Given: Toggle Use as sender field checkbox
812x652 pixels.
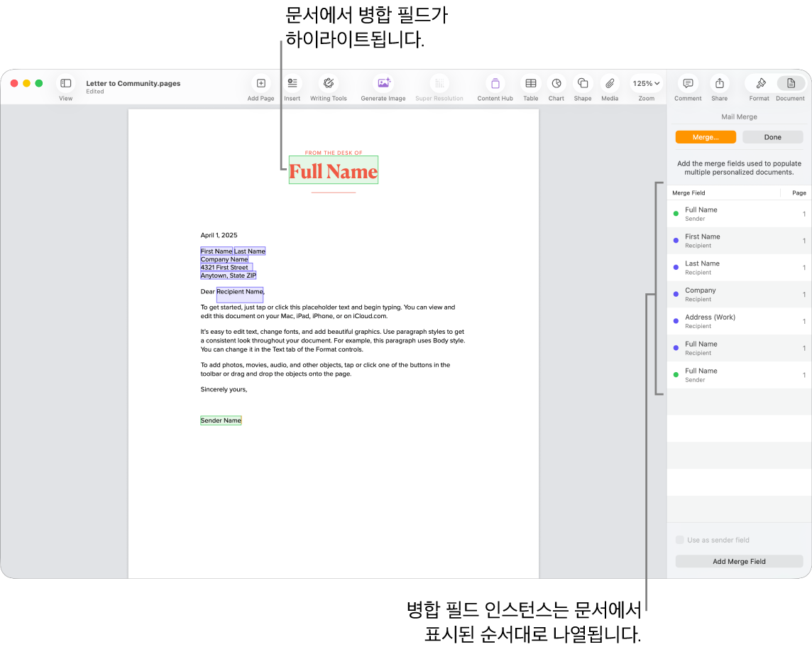Looking at the screenshot, I should (680, 540).
